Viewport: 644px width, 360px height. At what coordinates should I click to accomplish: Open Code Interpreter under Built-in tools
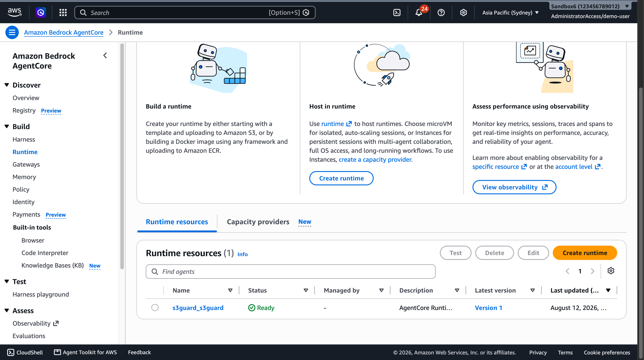[x=45, y=253]
